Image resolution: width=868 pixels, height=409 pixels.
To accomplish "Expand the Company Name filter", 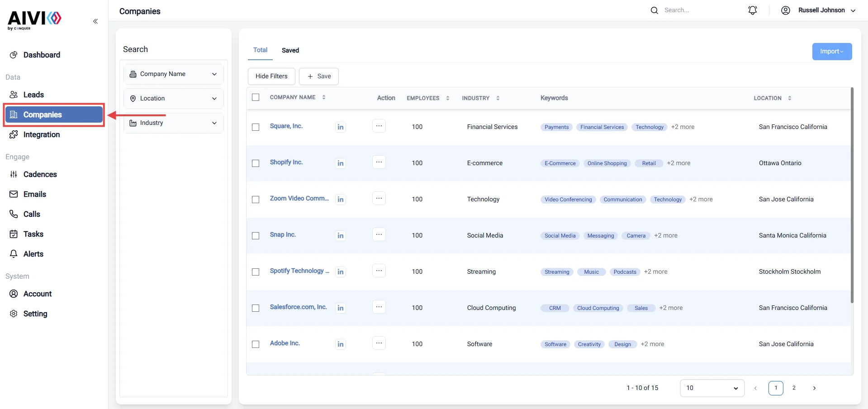I will [x=174, y=74].
